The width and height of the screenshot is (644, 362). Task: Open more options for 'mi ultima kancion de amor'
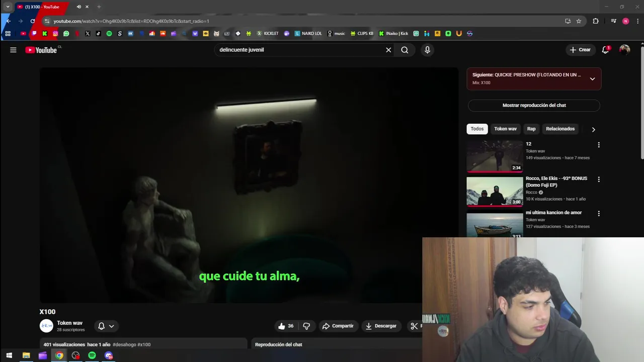pyautogui.click(x=599, y=214)
